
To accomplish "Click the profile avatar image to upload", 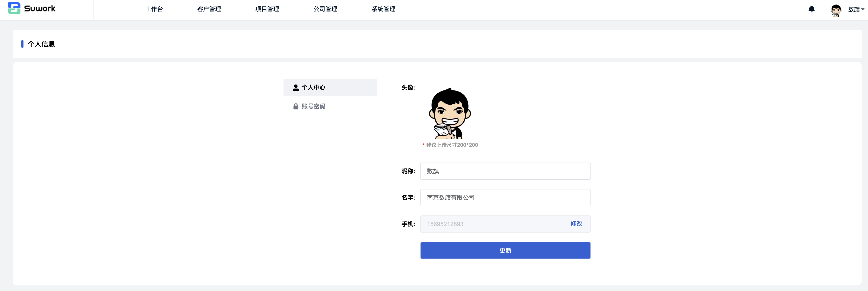I will [x=450, y=113].
